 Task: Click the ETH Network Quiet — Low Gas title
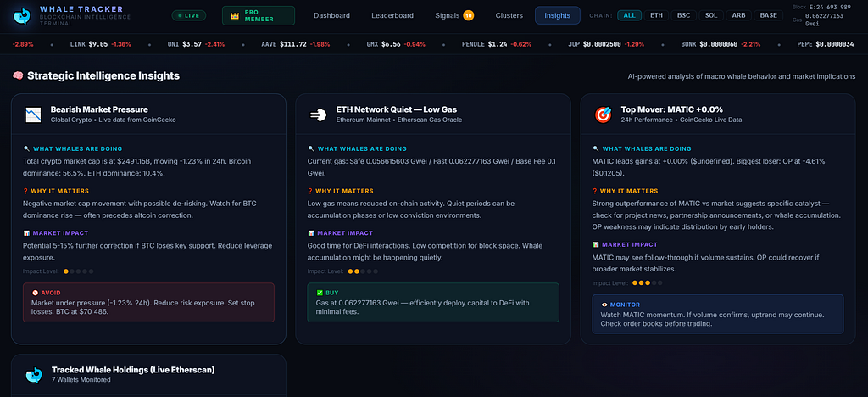pyautogui.click(x=397, y=109)
